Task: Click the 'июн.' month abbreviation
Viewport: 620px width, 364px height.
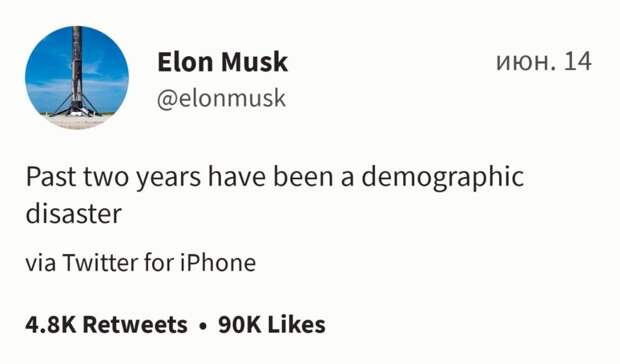Action: coord(525,63)
